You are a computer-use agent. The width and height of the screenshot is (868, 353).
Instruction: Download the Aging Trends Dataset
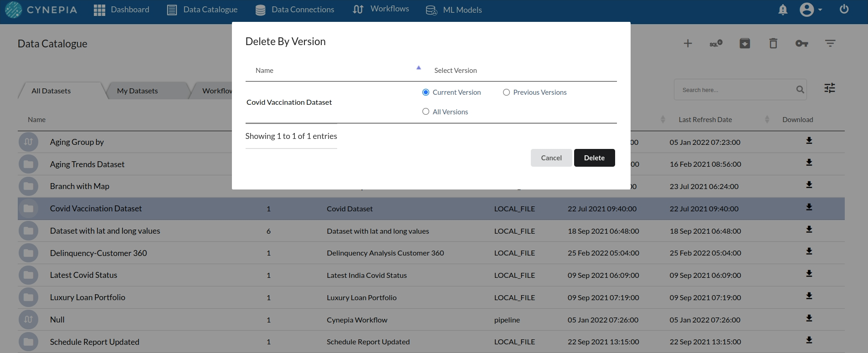coord(809,163)
